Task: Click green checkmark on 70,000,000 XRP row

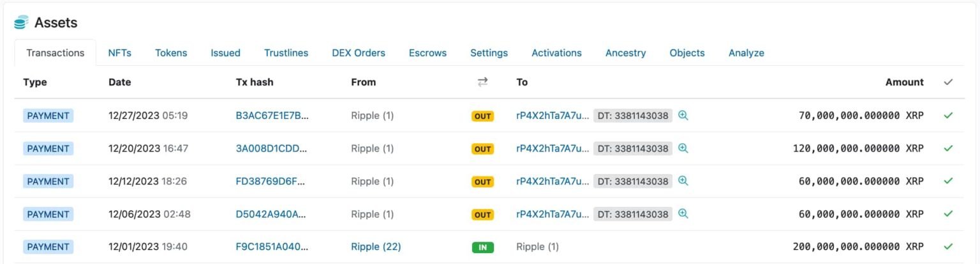Action: point(948,116)
